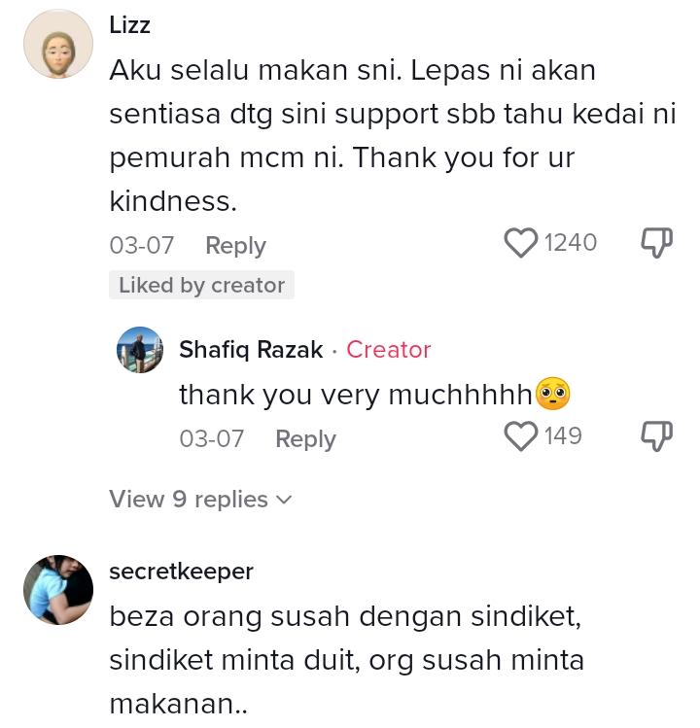Open Lizz's profile avatar

57,45
